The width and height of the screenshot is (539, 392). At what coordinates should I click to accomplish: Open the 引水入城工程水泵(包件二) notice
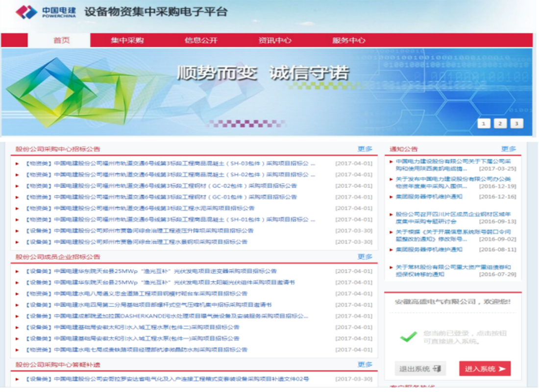point(133,327)
